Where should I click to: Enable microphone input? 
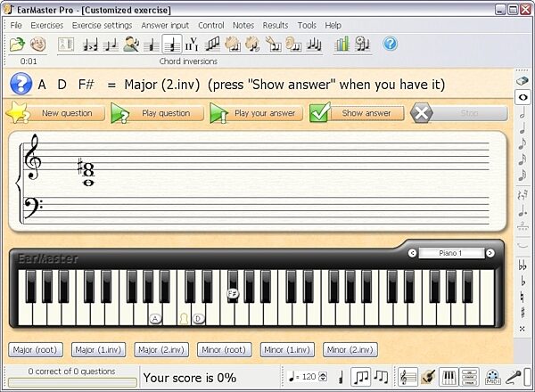(513, 378)
